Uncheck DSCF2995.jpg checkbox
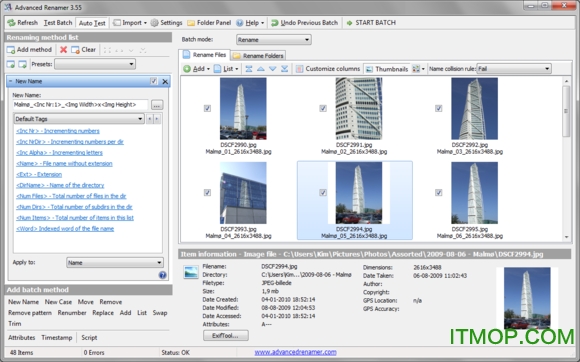Screen dimensions: 580x362 (439, 193)
